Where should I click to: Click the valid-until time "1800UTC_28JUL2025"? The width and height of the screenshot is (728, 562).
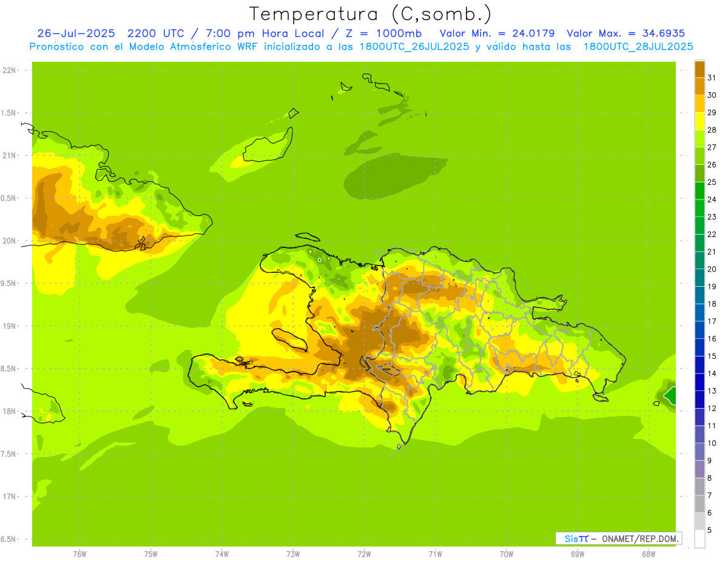638,47
